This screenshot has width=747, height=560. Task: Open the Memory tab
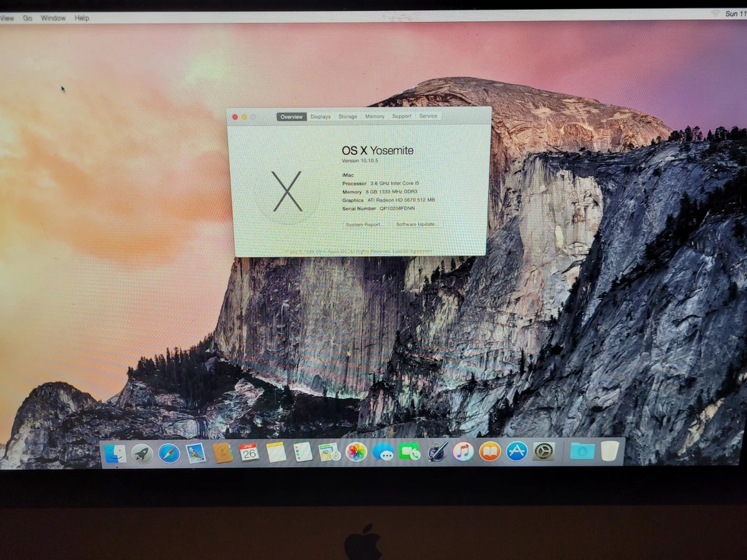tap(375, 116)
